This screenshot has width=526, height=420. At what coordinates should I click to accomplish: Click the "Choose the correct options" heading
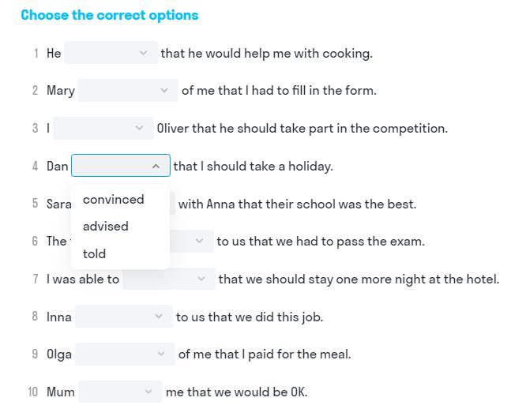(x=110, y=15)
